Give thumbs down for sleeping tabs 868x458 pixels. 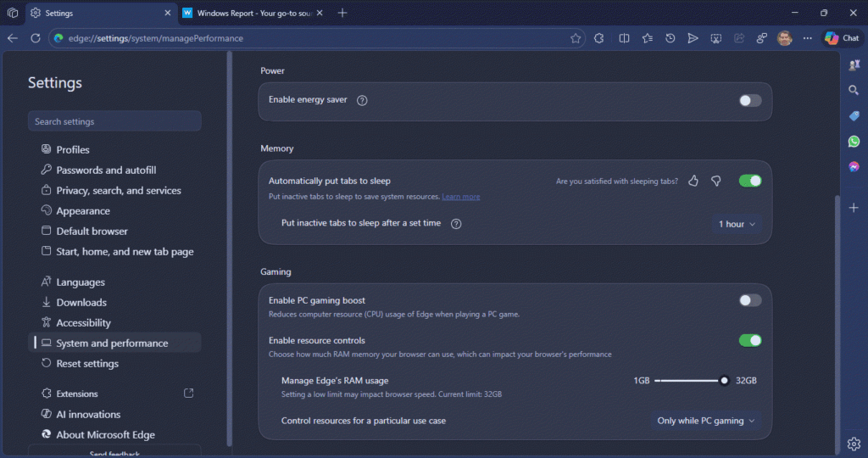pyautogui.click(x=715, y=182)
